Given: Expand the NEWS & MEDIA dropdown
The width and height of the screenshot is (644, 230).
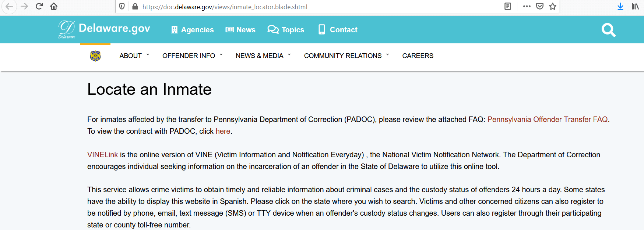Looking at the screenshot, I should (x=263, y=56).
